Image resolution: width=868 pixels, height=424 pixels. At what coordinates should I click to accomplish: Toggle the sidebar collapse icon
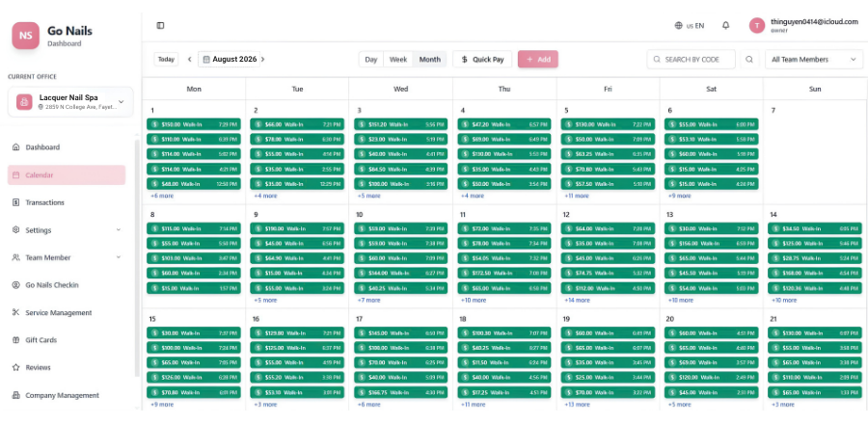(160, 25)
